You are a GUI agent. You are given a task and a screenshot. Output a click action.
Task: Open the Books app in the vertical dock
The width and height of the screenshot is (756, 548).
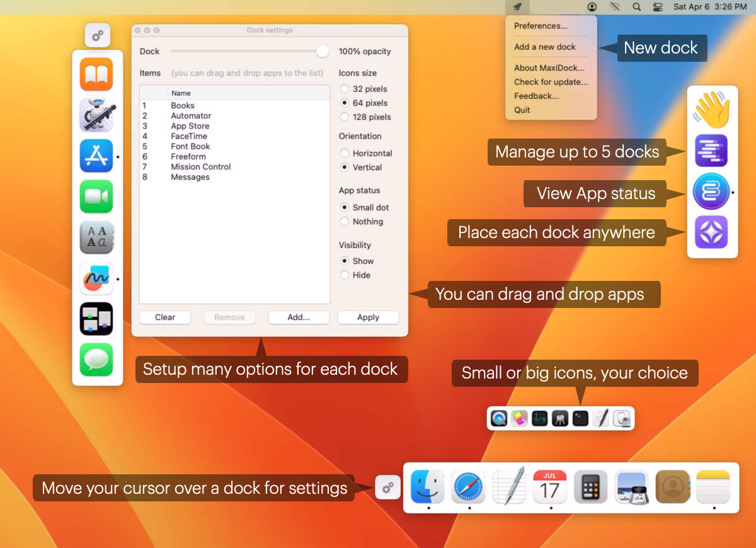tap(96, 74)
